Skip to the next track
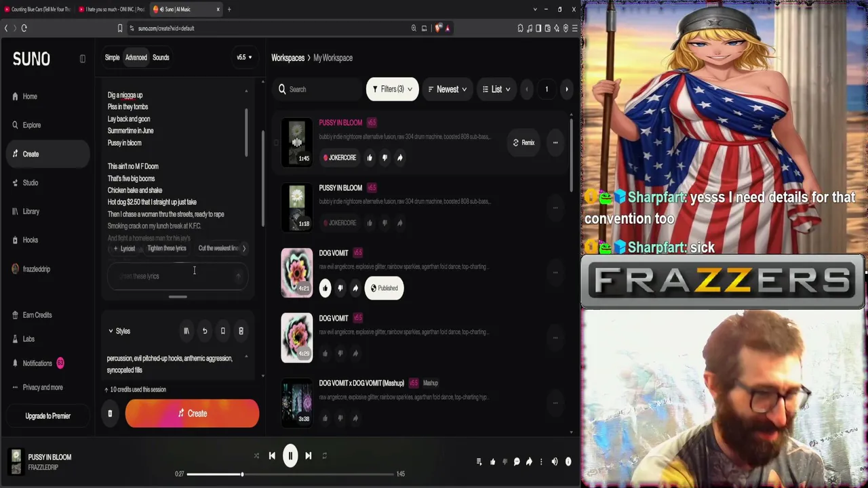Viewport: 868px width, 488px height. (309, 455)
